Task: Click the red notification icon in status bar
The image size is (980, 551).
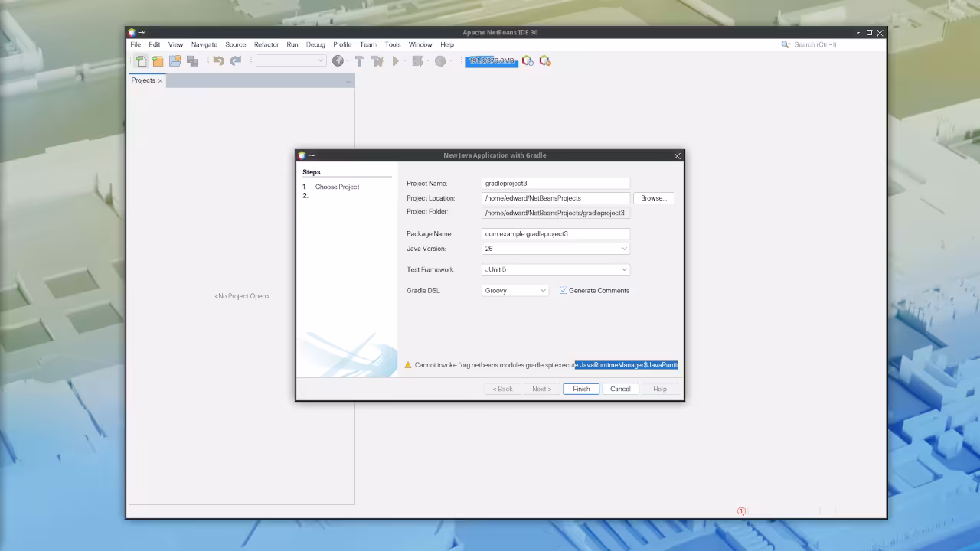Action: point(741,511)
